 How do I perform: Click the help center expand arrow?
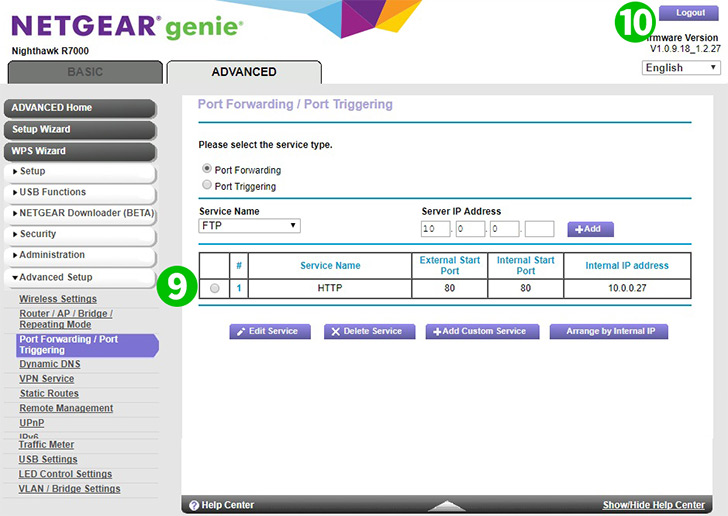(x=446, y=505)
